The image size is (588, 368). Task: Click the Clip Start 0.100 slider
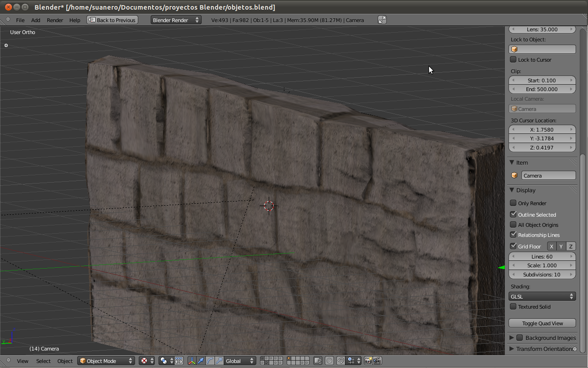(x=542, y=80)
